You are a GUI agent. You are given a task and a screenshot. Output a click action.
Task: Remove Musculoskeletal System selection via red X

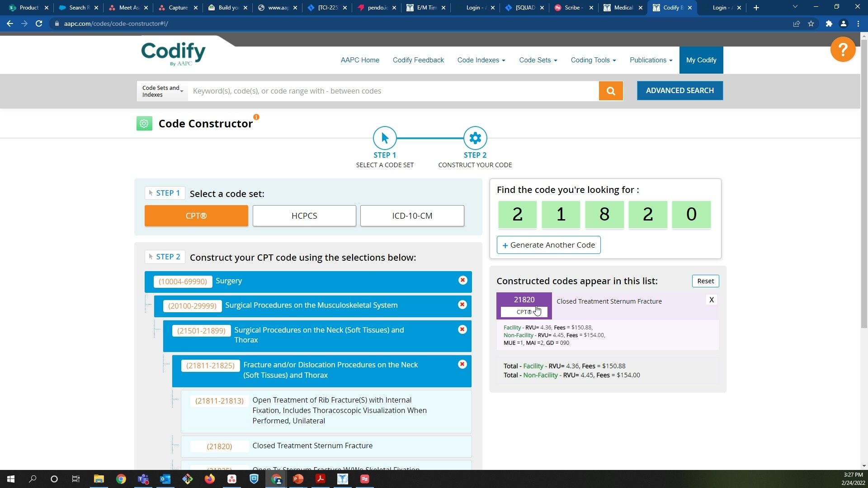coord(462,305)
